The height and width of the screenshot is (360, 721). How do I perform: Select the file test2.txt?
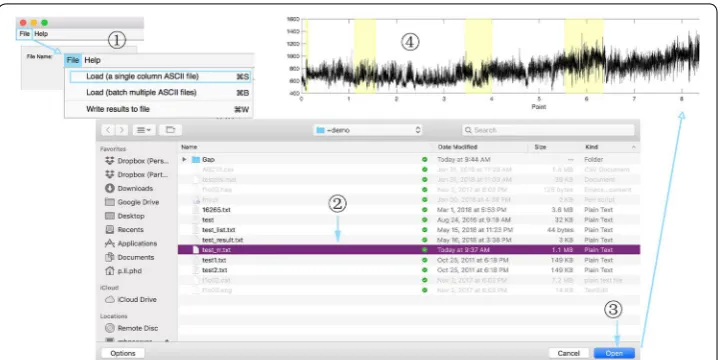tap(214, 270)
